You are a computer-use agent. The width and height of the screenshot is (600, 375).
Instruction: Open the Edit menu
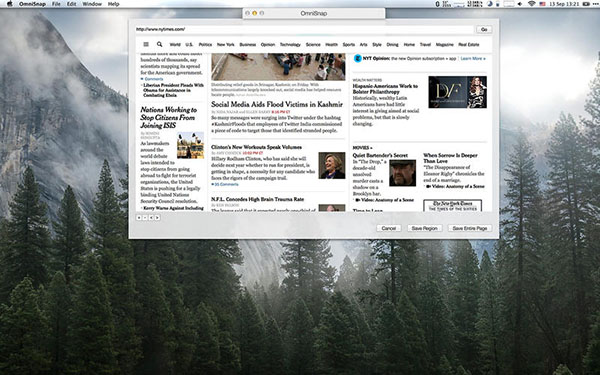72,4
